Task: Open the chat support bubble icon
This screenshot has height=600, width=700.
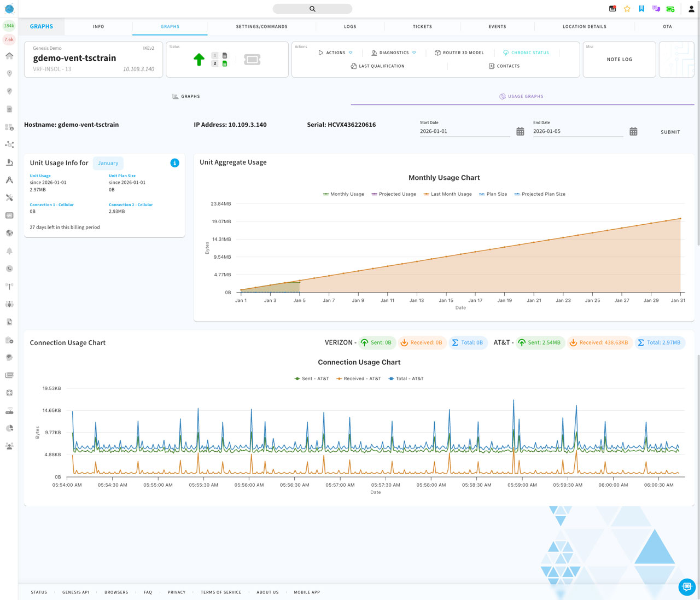Action: 687,586
